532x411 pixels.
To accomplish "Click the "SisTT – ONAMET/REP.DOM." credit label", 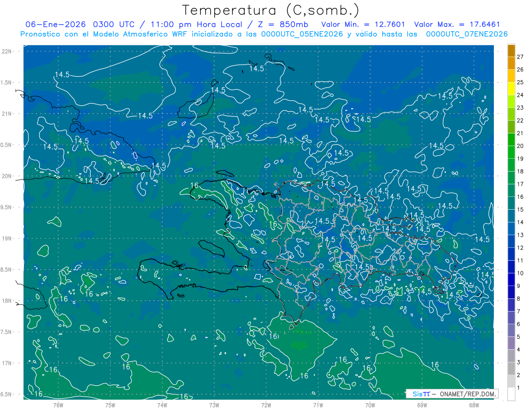I will coord(452,394).
